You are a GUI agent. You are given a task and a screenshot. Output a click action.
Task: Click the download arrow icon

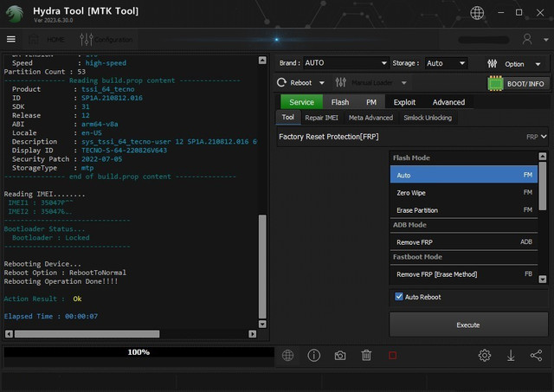point(511,356)
